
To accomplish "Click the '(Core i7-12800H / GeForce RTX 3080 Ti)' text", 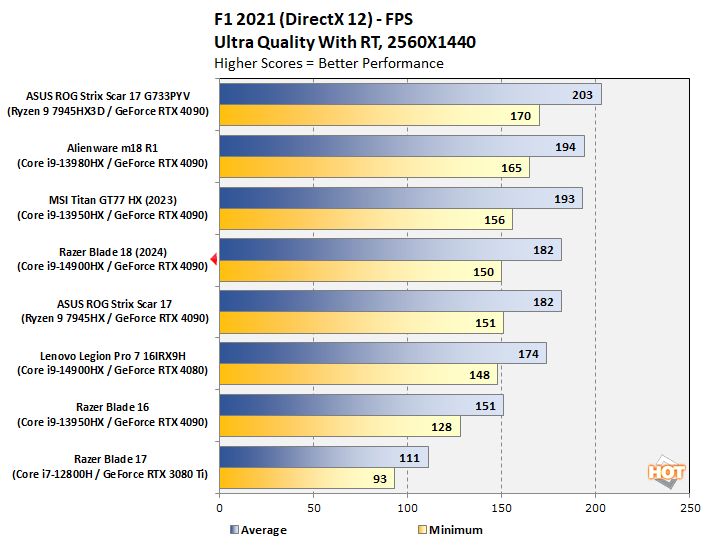I will 110,474.
